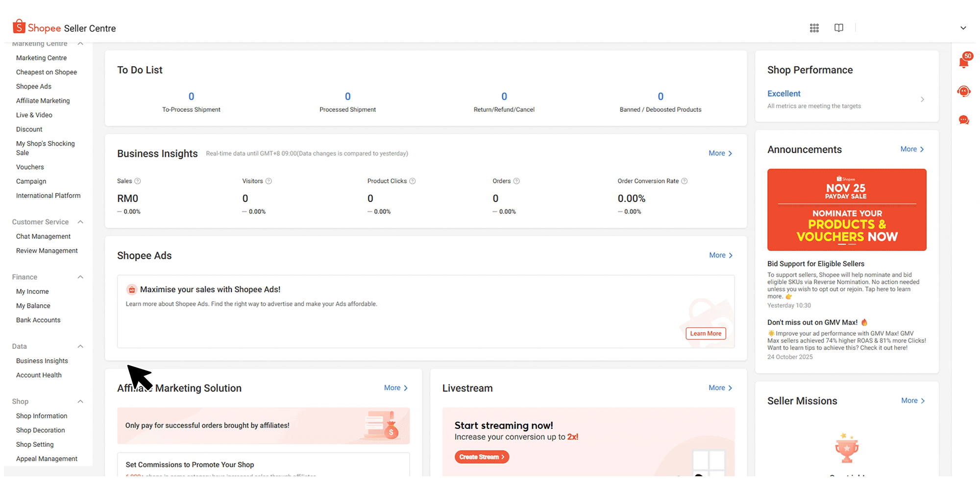Click the Product Clicks help icon
The height and width of the screenshot is (490, 980).
[413, 181]
